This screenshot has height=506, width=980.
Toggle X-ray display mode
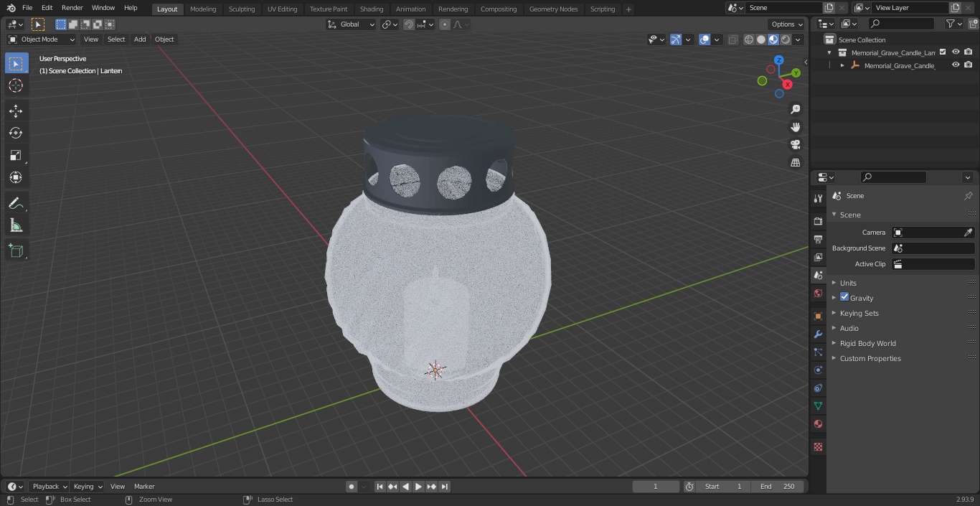pyautogui.click(x=732, y=39)
